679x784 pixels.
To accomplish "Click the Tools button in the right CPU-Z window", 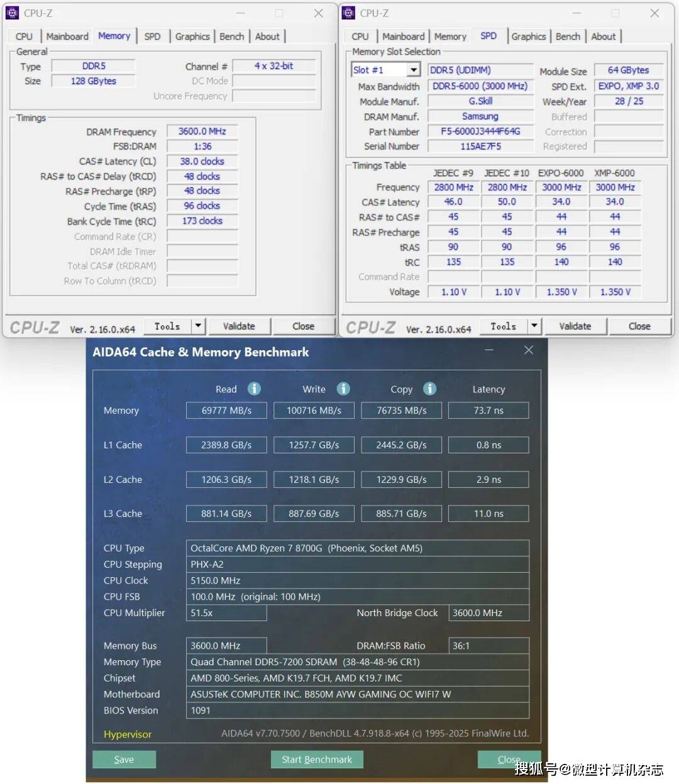I will pyautogui.click(x=504, y=326).
